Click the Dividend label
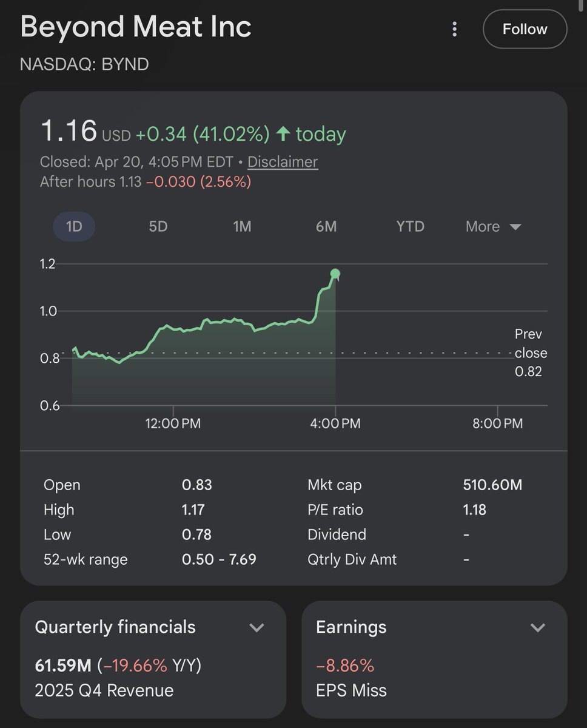This screenshot has height=728, width=587. 337,534
